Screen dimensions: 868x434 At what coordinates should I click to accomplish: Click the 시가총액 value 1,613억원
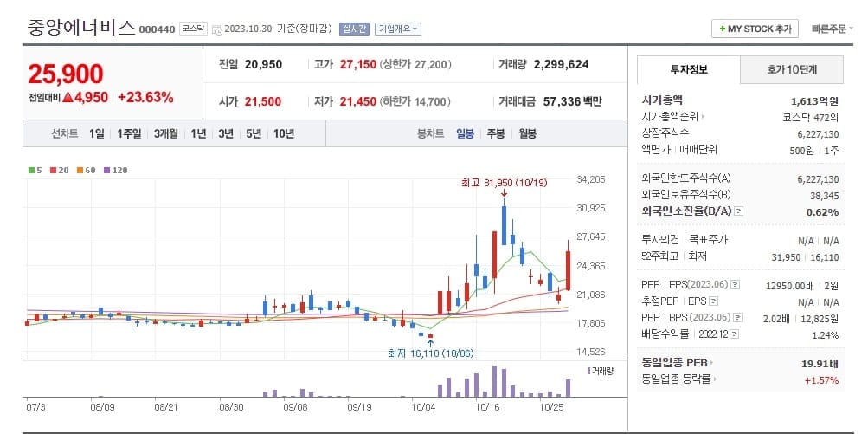point(815,100)
